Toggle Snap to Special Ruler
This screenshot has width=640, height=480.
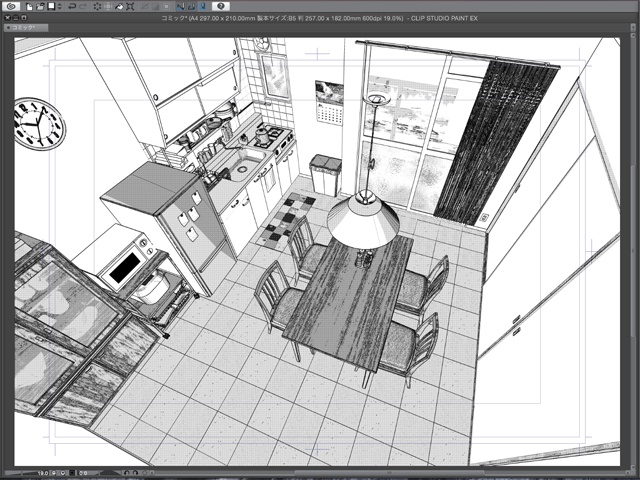click(x=191, y=7)
